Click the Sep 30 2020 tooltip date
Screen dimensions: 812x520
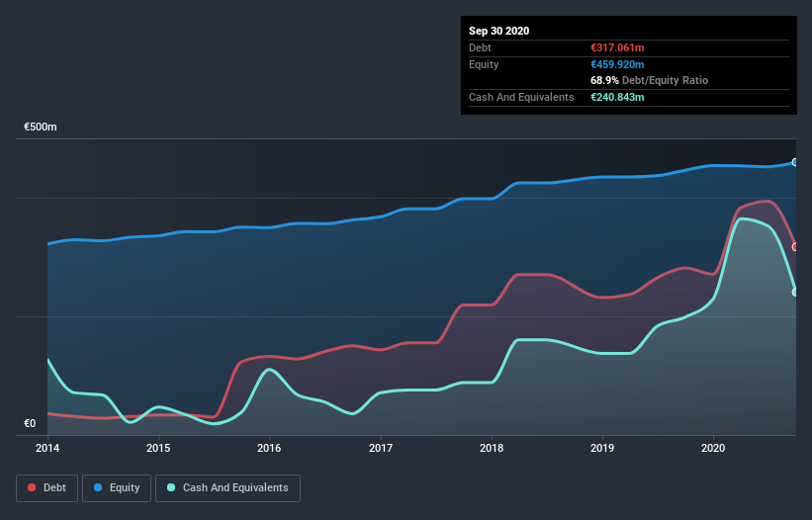pyautogui.click(x=498, y=31)
